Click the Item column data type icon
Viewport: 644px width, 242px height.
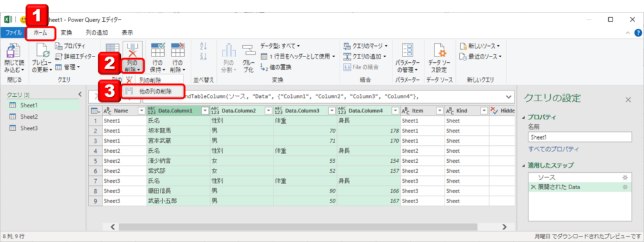406,111
